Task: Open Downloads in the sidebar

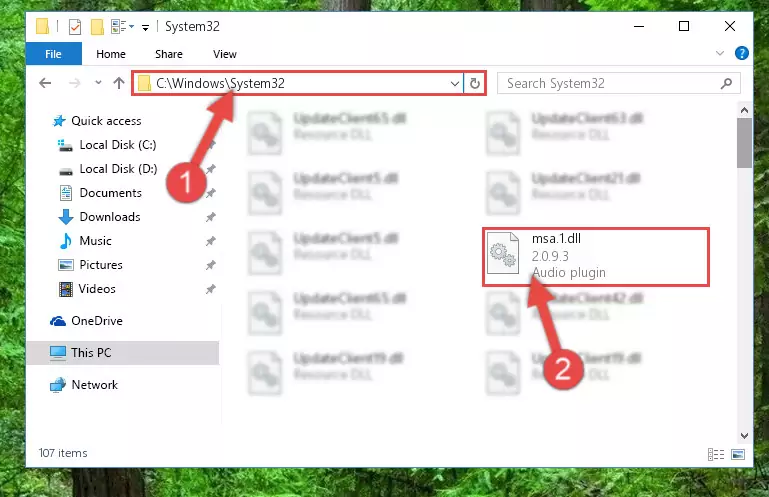Action: click(x=110, y=217)
